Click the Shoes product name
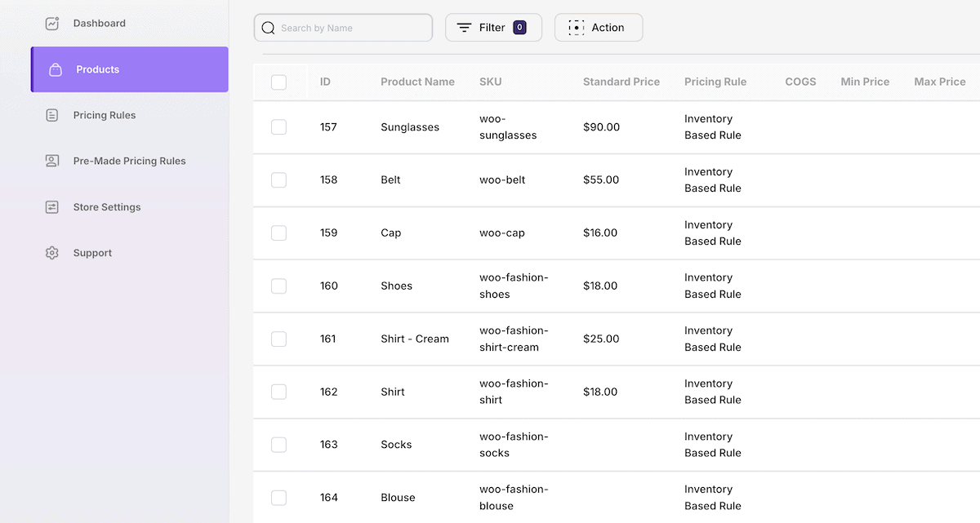This screenshot has height=523, width=980. click(x=396, y=286)
